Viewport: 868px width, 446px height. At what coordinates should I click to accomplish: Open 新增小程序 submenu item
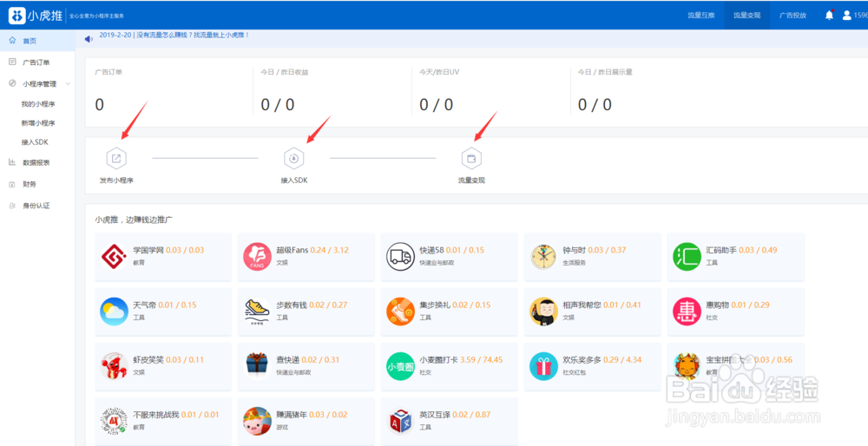click(x=37, y=123)
